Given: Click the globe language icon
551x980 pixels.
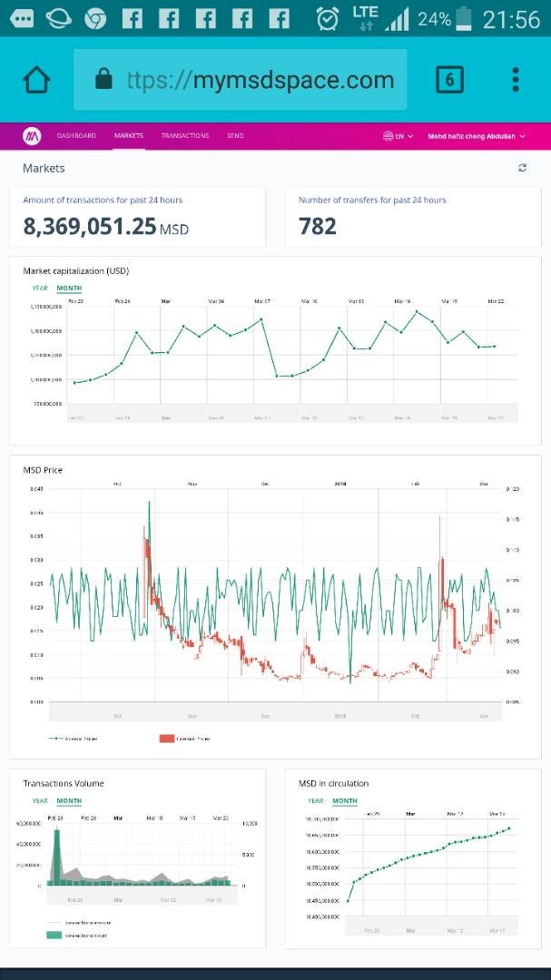Looking at the screenshot, I should click(388, 136).
